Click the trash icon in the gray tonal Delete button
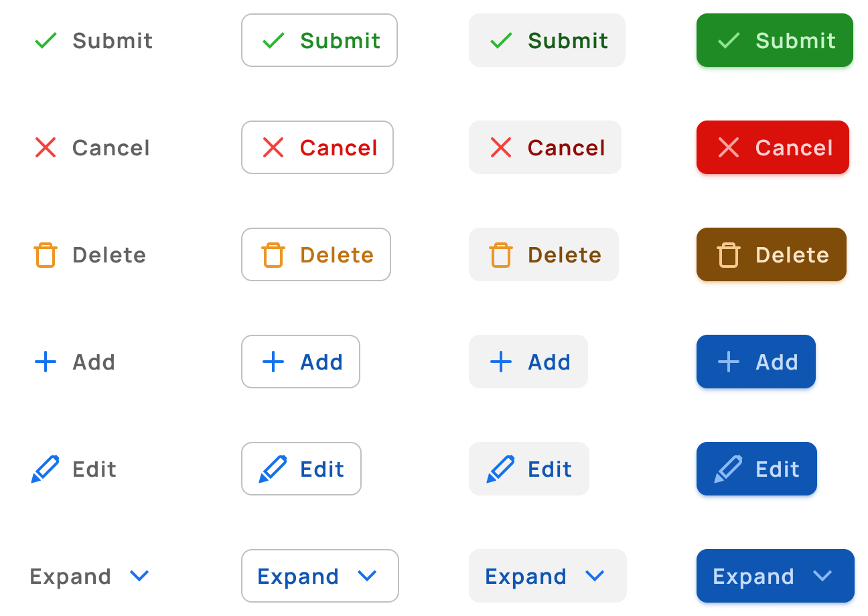 [501, 255]
